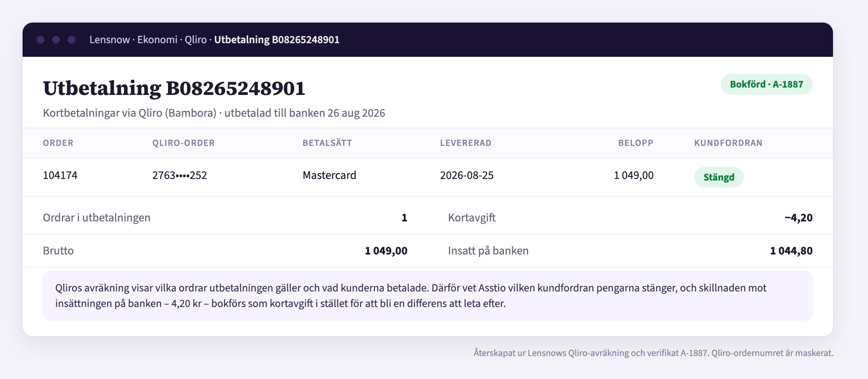868x379 pixels.
Task: Click amount 1 049,00 in order row
Action: 634,175
